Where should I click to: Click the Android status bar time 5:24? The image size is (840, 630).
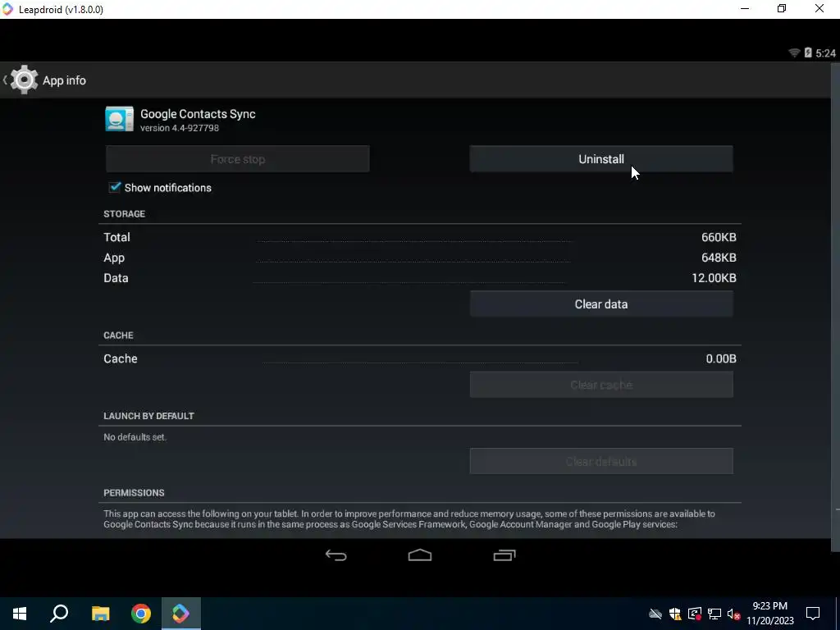coord(825,53)
